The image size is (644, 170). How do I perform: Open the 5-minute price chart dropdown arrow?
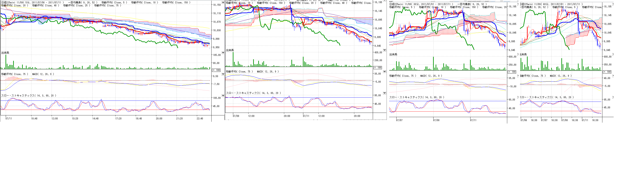[223, 3]
